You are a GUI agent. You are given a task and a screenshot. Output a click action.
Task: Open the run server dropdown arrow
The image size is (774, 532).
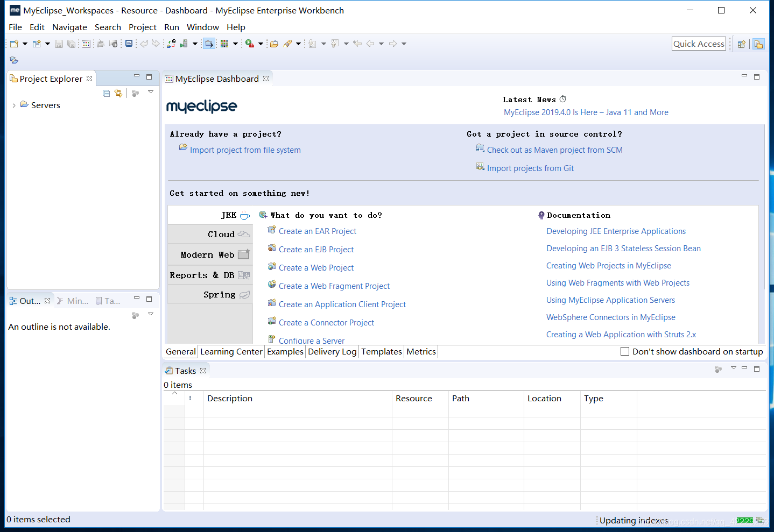click(195, 44)
